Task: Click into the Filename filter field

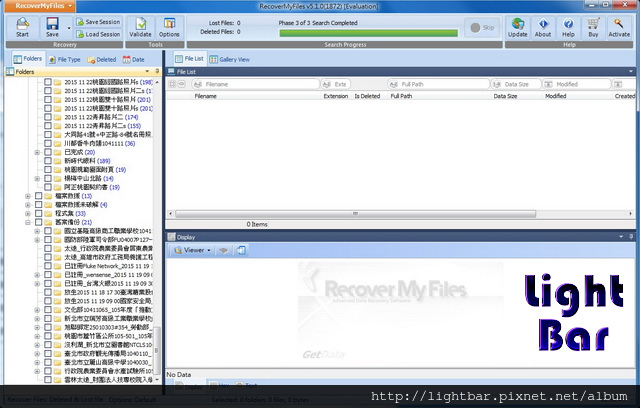Action: (x=255, y=84)
